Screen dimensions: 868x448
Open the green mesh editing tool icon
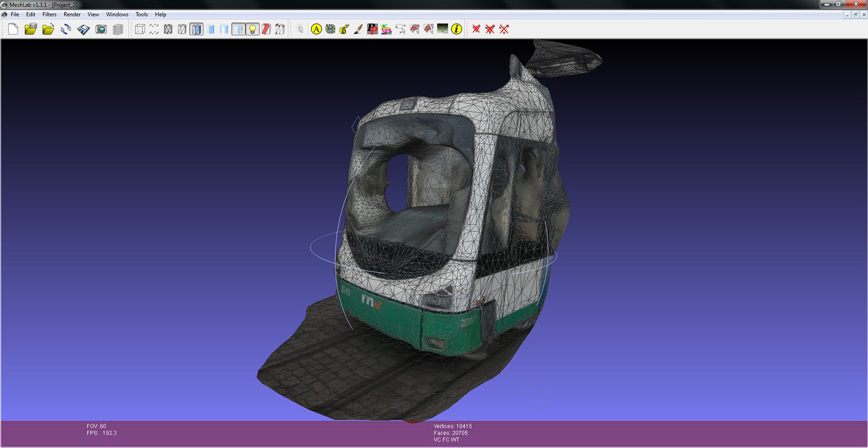(330, 29)
